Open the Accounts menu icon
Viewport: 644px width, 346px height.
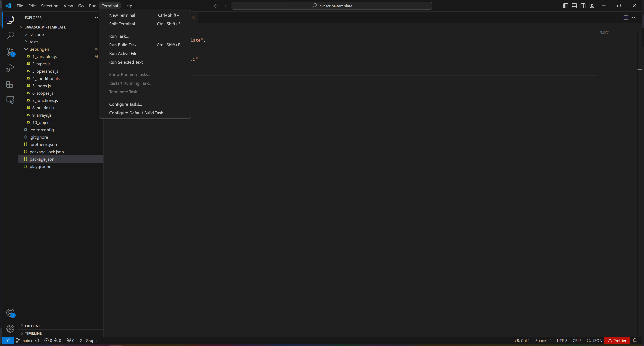click(10, 313)
